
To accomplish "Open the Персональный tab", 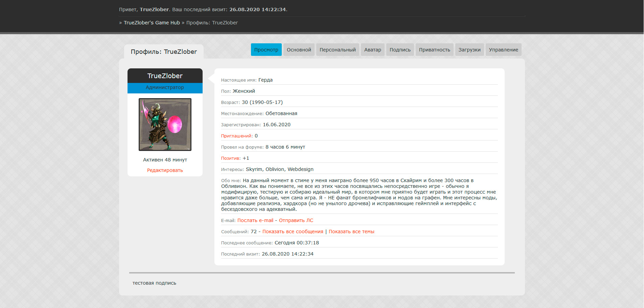I will (338, 50).
